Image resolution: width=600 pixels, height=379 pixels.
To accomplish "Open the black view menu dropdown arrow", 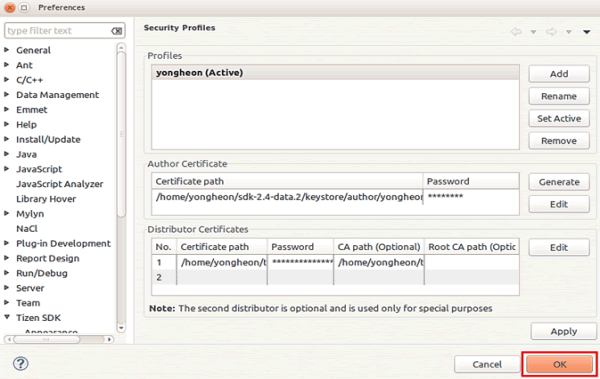I will [x=587, y=32].
